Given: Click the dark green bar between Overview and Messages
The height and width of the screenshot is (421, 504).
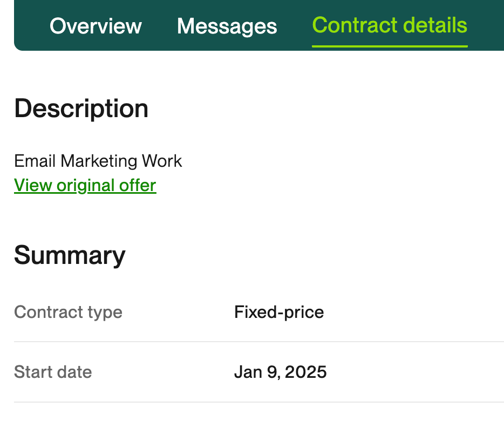Looking at the screenshot, I should (159, 26).
